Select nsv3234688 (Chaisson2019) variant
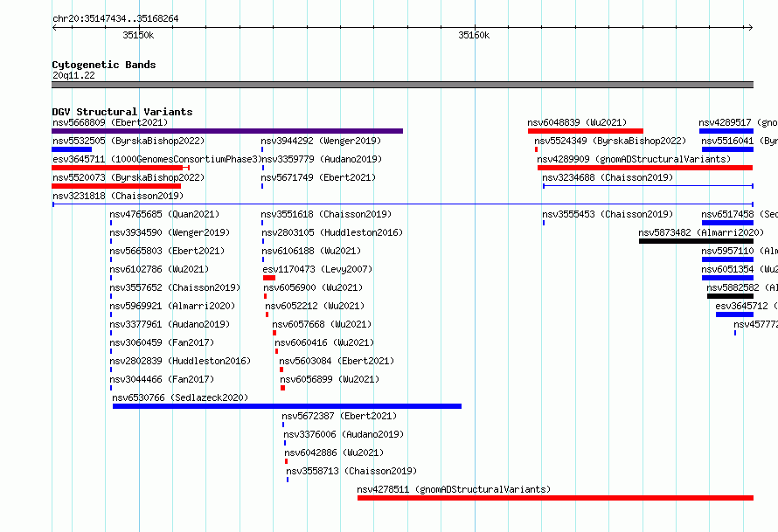 pos(608,177)
